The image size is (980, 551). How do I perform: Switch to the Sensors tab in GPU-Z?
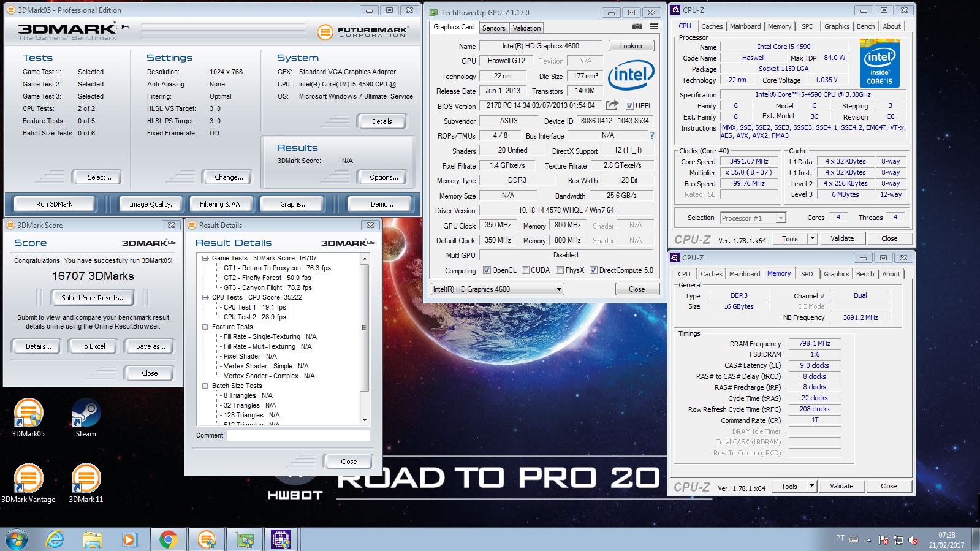click(493, 28)
